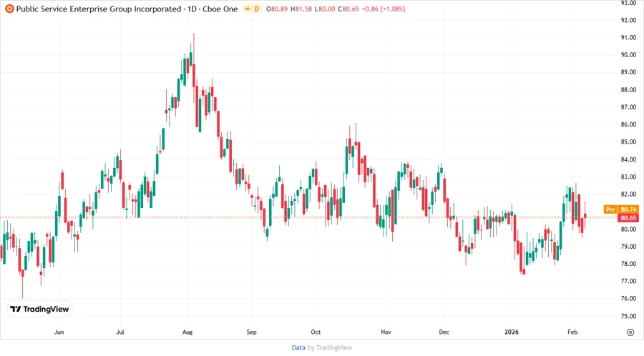Click the TradingView logo badge
The height and width of the screenshot is (356, 644).
coord(39,310)
